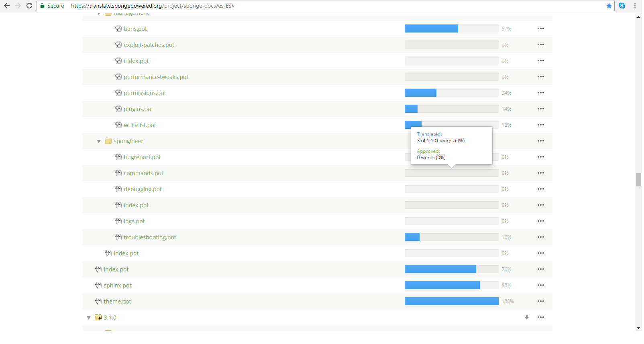Open the Chrome three-dot menu

click(x=635, y=6)
